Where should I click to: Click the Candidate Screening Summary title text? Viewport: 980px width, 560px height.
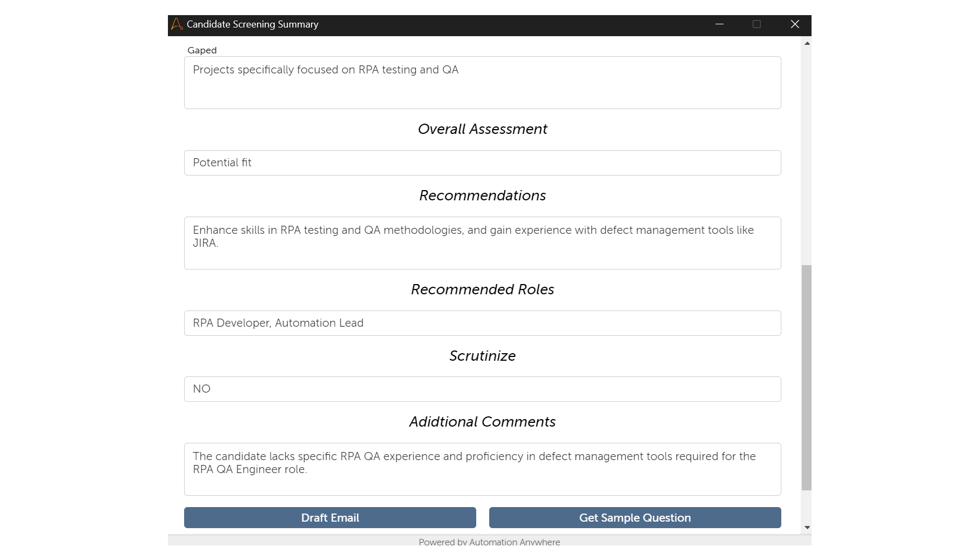252,24
